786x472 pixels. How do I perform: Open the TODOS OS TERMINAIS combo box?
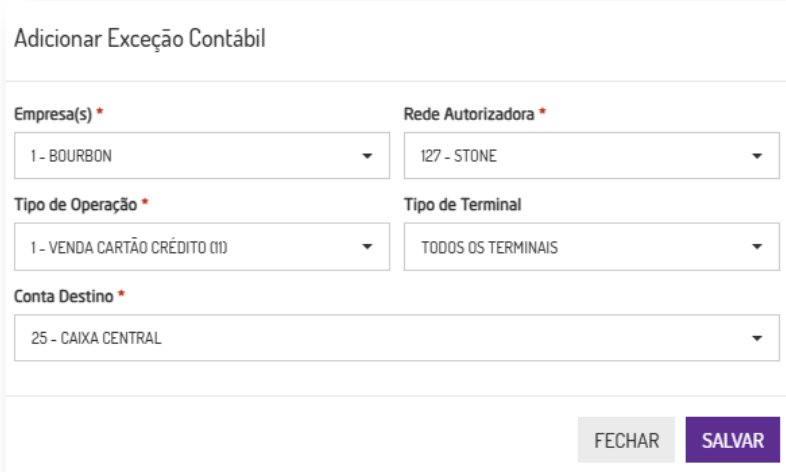click(580, 247)
